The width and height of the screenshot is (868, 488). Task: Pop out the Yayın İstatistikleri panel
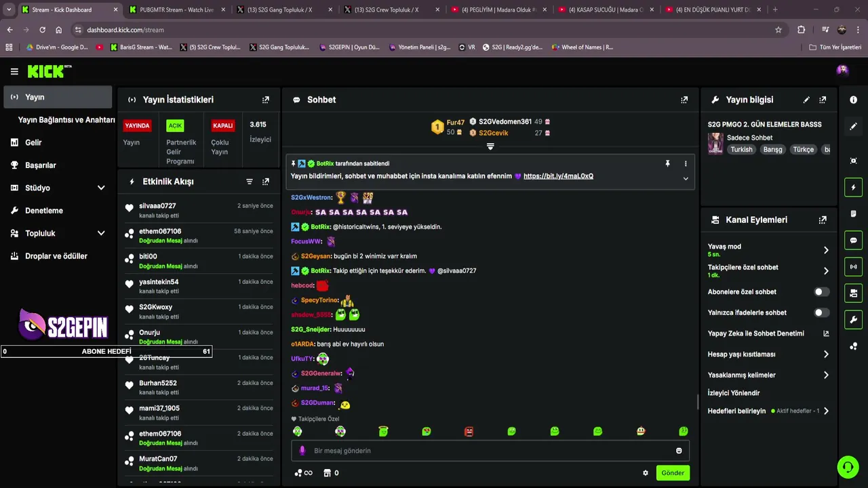266,100
